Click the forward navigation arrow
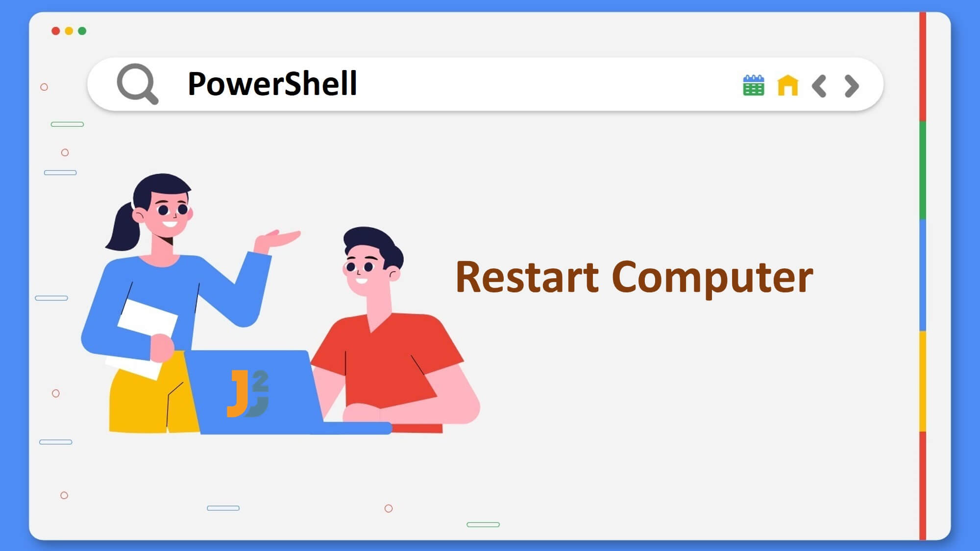The width and height of the screenshot is (980, 551). click(851, 85)
